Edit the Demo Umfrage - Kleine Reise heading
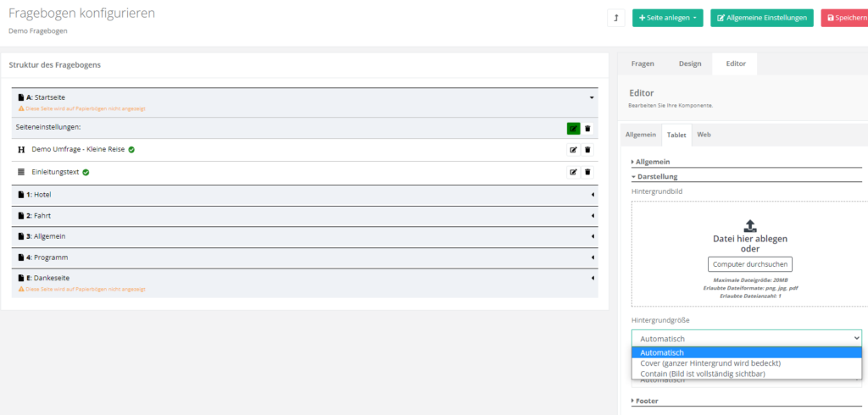Image resolution: width=868 pixels, height=415 pixels. coord(574,150)
